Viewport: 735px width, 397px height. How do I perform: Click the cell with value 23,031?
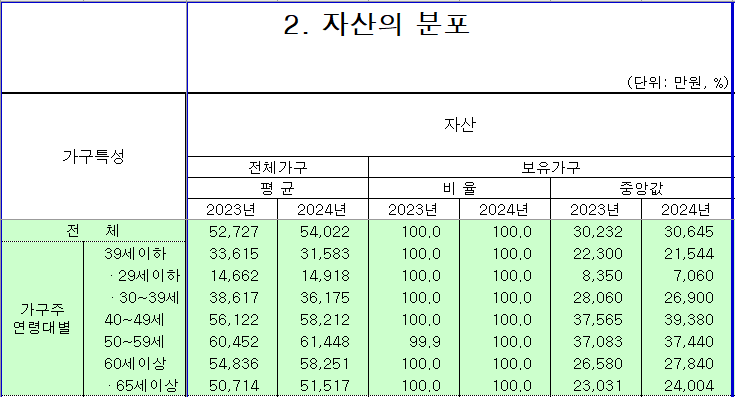tap(596, 386)
